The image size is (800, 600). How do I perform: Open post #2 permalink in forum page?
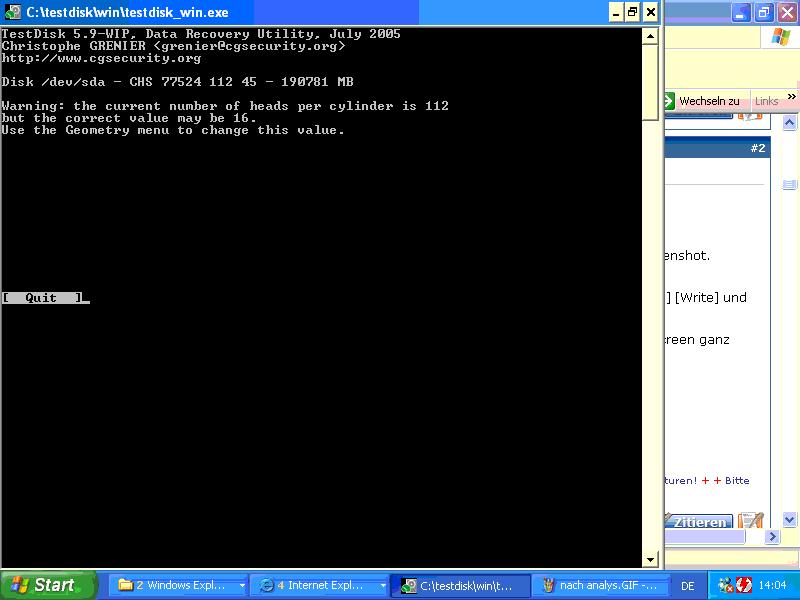(x=758, y=148)
